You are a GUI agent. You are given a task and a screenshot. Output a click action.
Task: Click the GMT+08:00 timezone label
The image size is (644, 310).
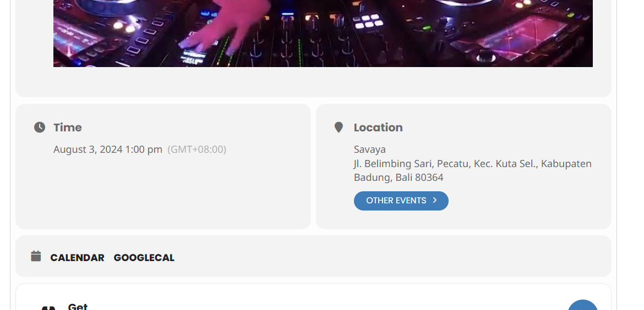197,150
